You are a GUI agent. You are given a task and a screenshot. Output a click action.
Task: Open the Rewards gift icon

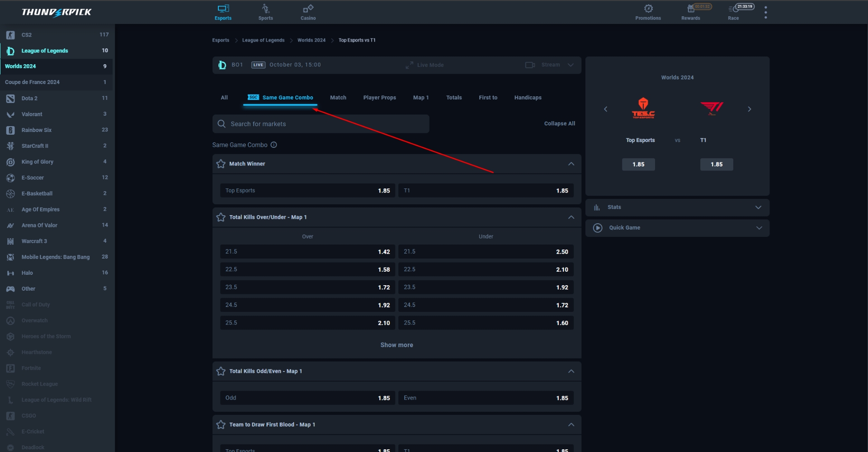(x=690, y=9)
